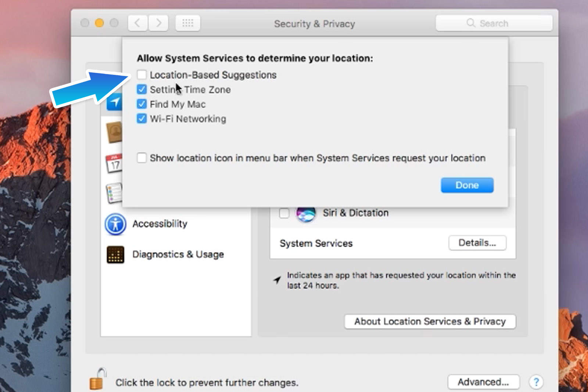Click the Search field

coord(494,23)
